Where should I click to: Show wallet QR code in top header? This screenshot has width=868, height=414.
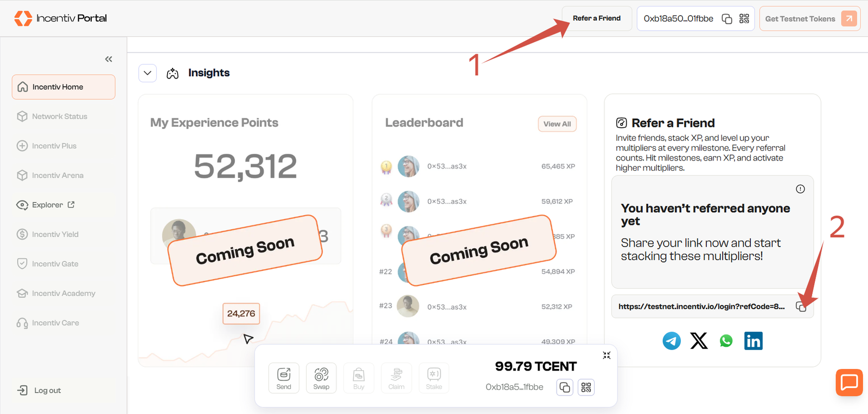pos(744,19)
